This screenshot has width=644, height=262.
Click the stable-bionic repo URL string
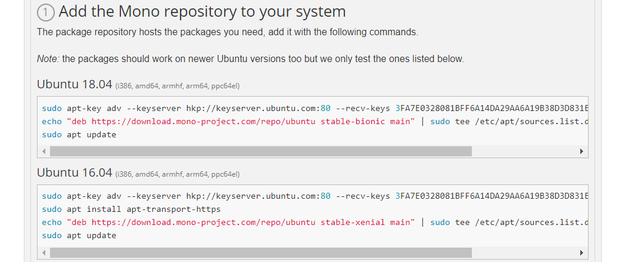coord(241,122)
